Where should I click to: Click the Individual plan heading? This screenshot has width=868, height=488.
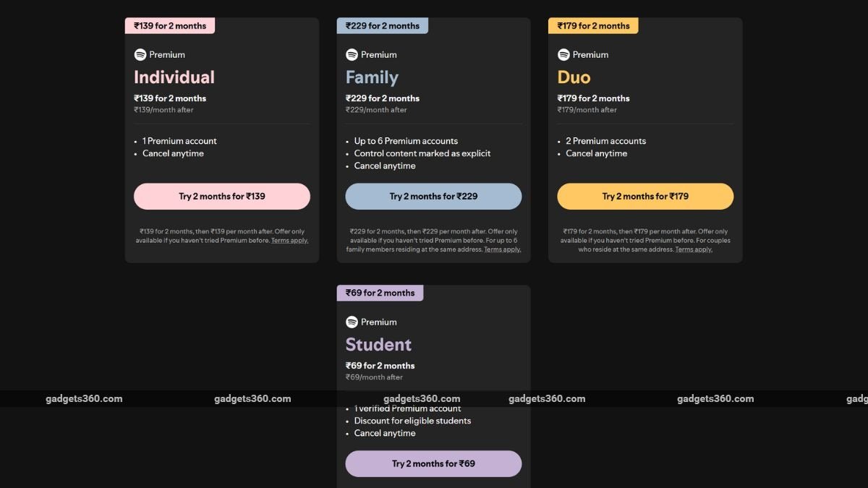(x=174, y=77)
